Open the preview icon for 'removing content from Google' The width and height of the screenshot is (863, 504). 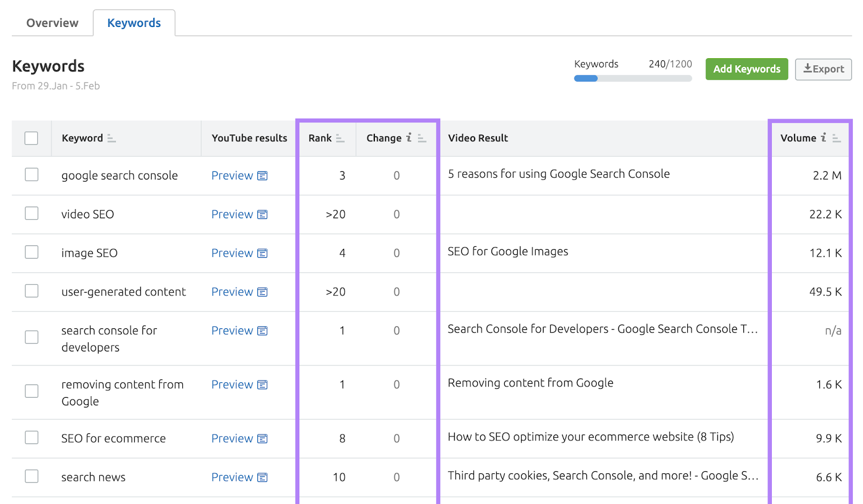tap(262, 384)
